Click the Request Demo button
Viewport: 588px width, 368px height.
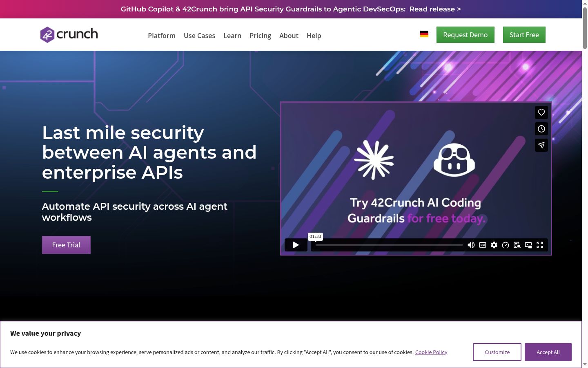(x=465, y=35)
